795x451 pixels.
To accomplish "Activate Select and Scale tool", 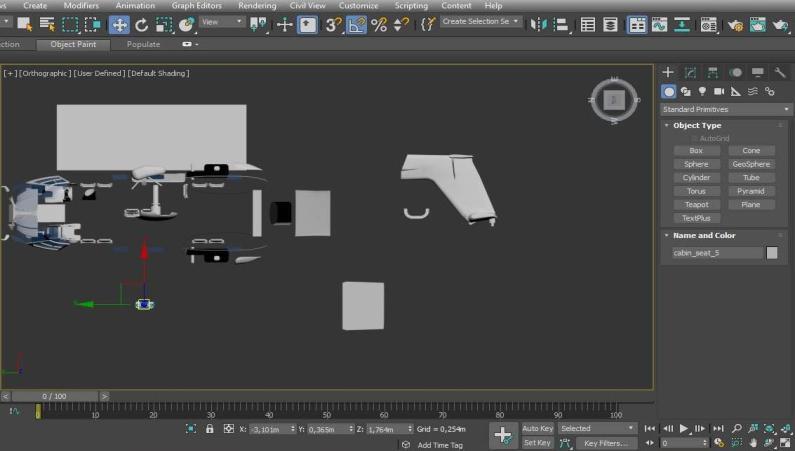I will [x=164, y=24].
